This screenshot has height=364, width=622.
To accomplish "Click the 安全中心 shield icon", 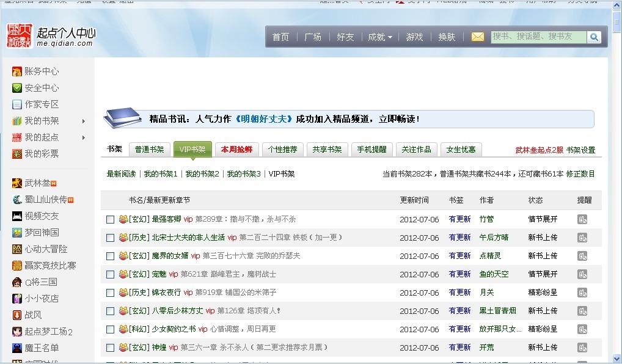I will click(x=16, y=87).
